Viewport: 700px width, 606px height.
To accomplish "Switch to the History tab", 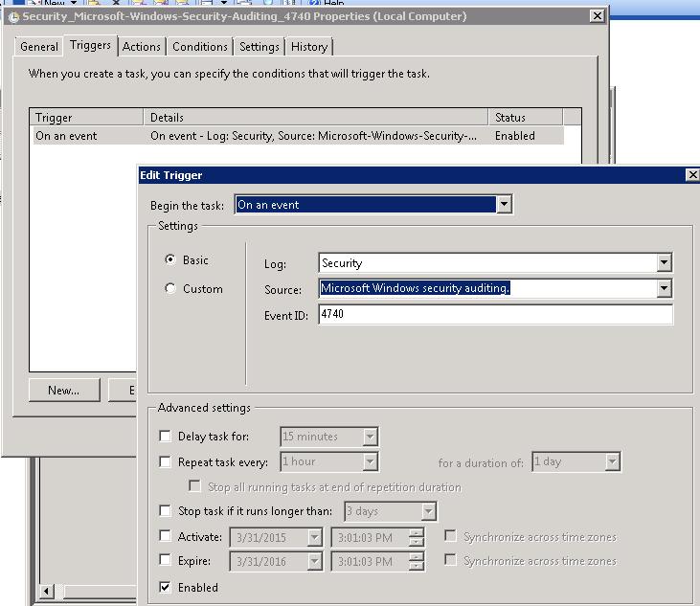I will click(x=308, y=46).
